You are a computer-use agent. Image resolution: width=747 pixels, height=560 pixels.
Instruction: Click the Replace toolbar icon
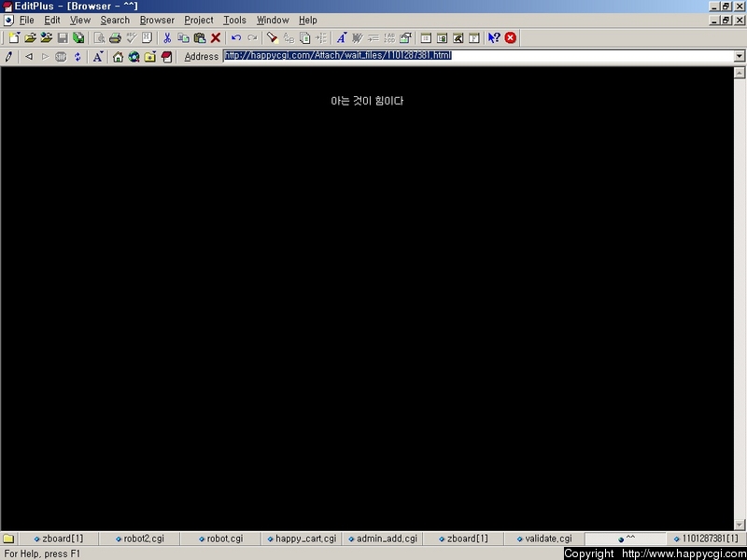pos(289,37)
